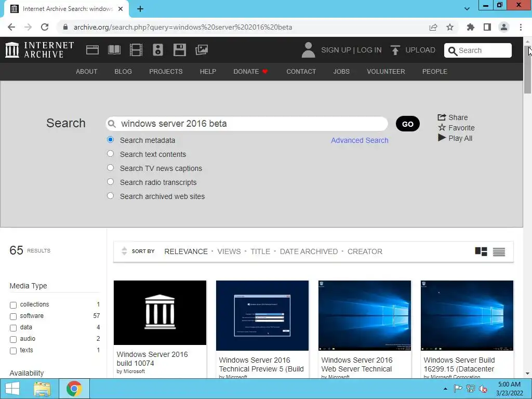Click the Chrome taskbar icon
This screenshot has height=399, width=532.
click(x=74, y=389)
